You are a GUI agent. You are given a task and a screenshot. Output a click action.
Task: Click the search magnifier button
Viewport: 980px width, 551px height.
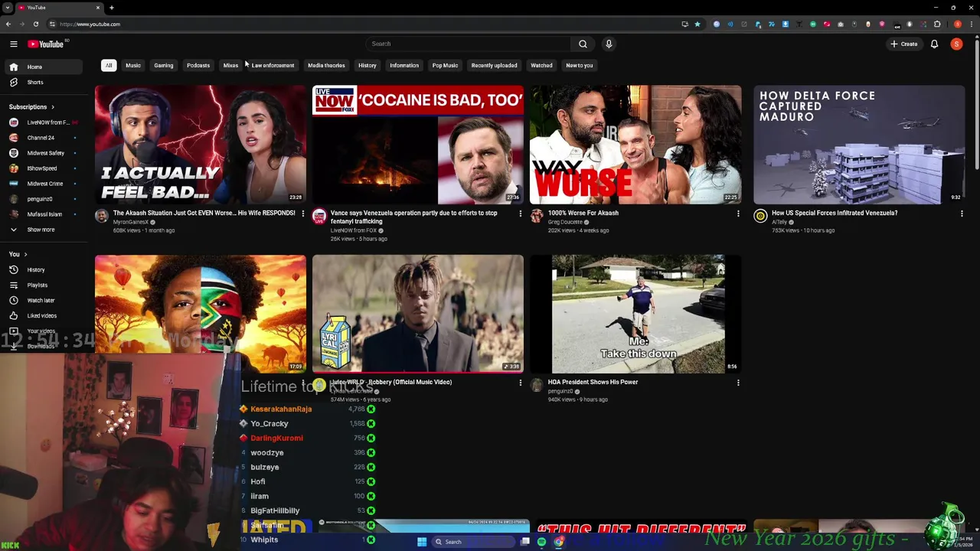coord(583,44)
